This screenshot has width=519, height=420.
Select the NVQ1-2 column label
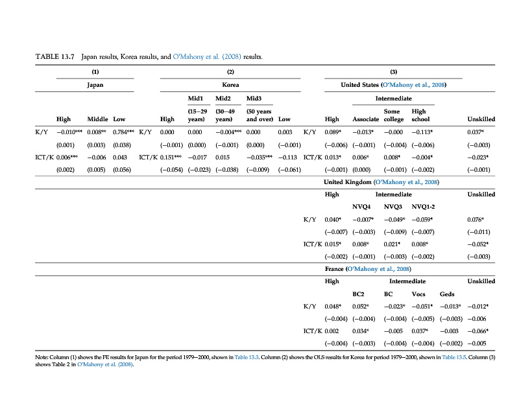[424, 207]
